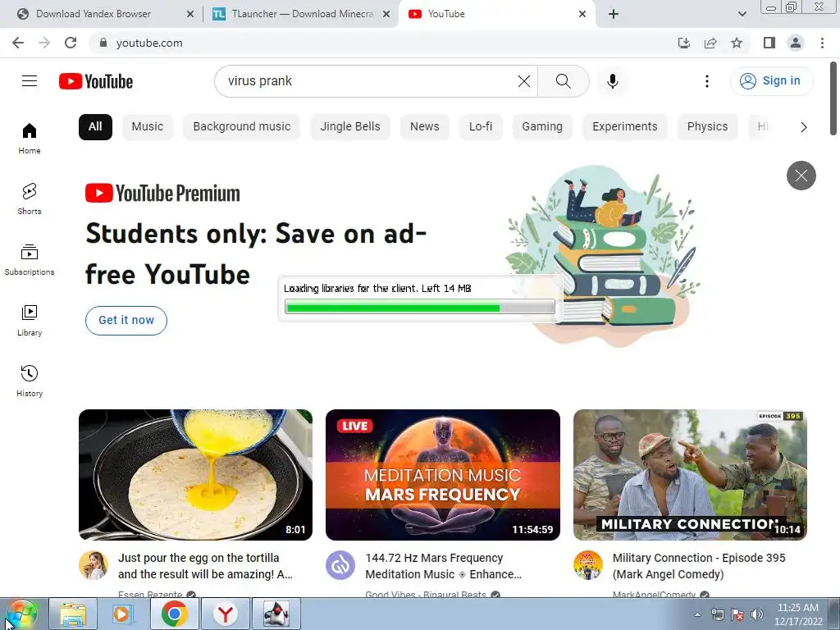Select the Gaming chip
Screen dimensions: 840x630
pos(542,127)
